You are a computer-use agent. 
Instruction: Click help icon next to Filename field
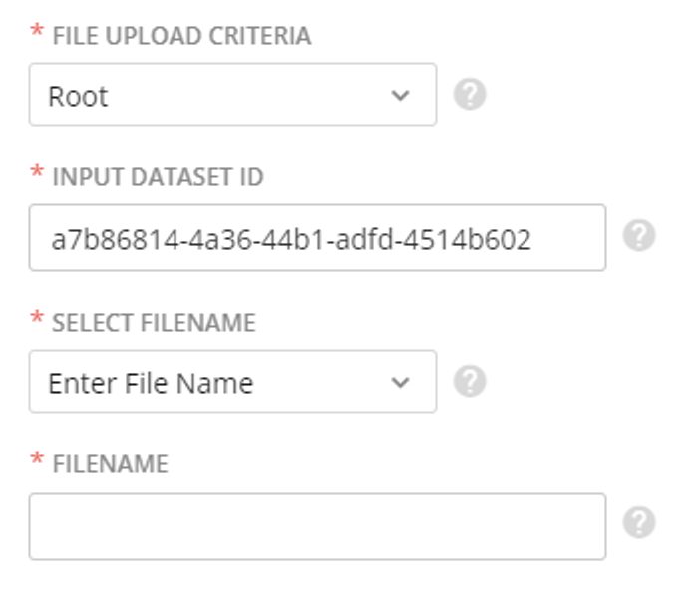[x=639, y=522]
